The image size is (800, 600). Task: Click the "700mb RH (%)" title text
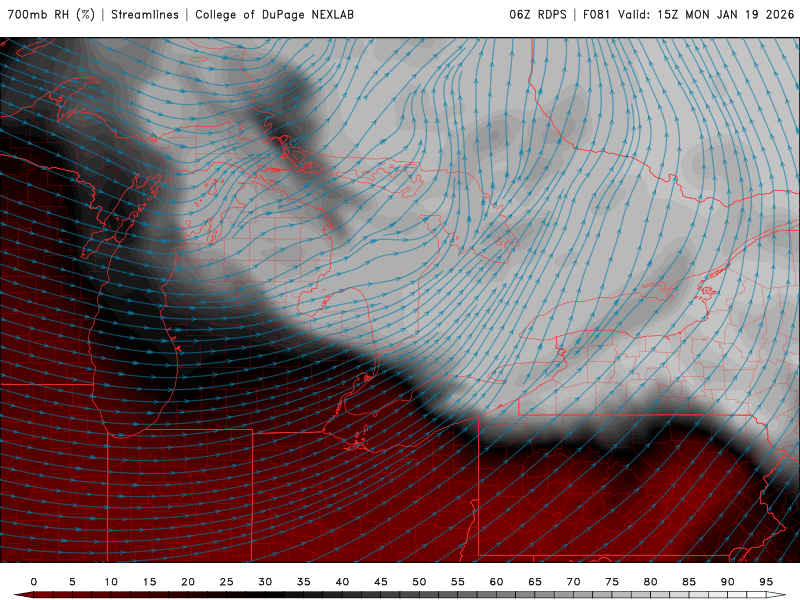click(x=51, y=15)
